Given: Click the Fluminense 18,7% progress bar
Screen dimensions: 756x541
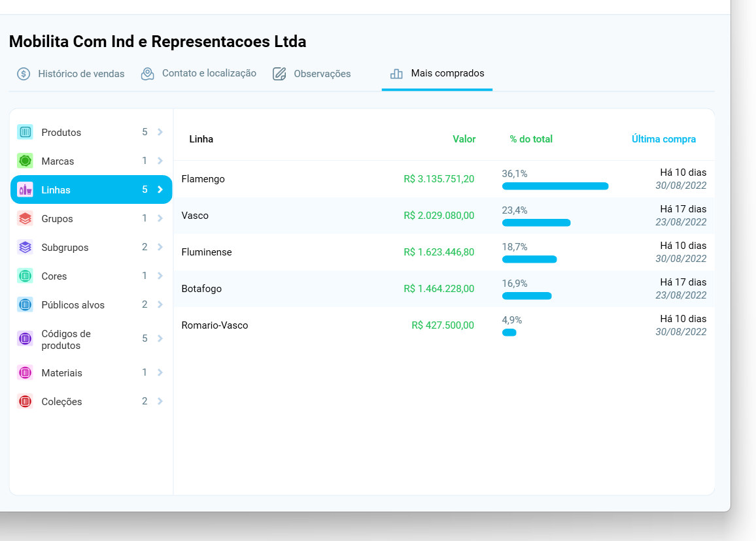Looking at the screenshot, I should point(529,259).
